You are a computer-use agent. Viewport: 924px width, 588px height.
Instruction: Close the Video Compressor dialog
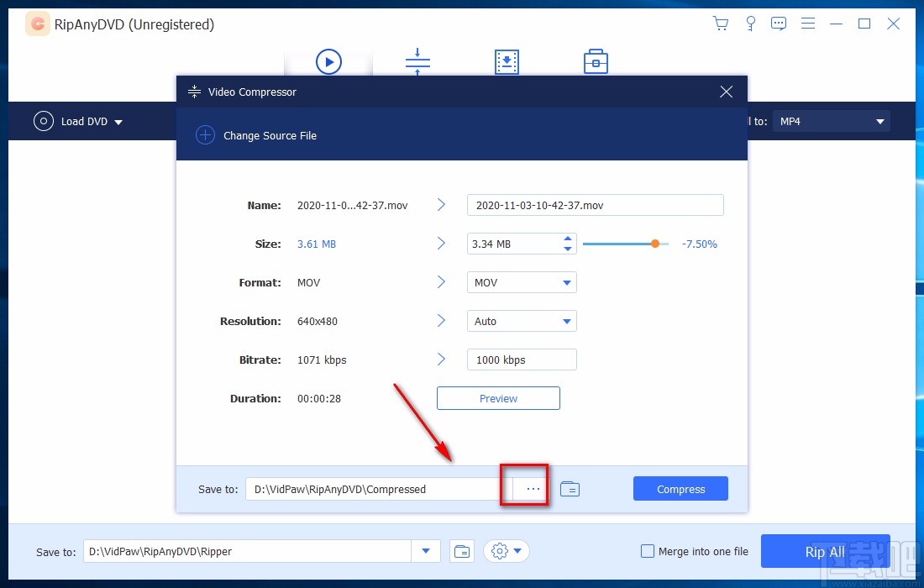pyautogui.click(x=726, y=92)
